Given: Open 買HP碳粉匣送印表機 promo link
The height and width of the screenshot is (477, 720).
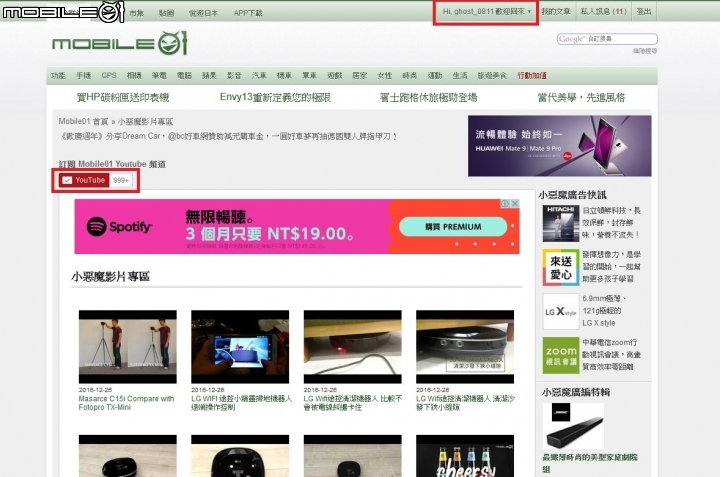Looking at the screenshot, I should click(x=123, y=97).
